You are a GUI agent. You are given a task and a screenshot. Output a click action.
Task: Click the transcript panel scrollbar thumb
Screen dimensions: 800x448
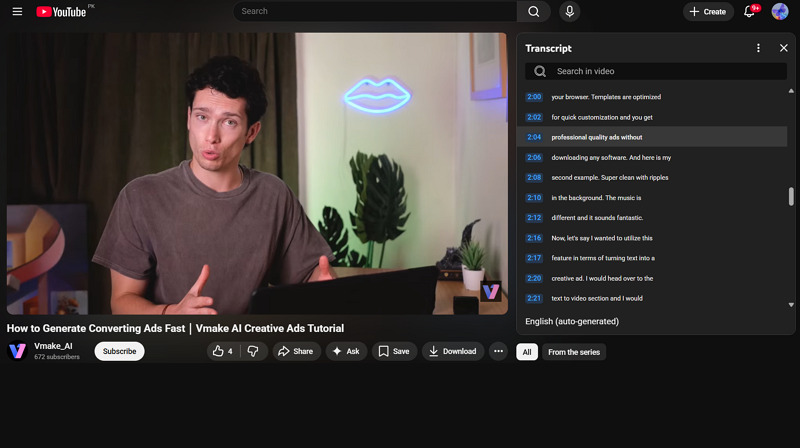pyautogui.click(x=791, y=196)
